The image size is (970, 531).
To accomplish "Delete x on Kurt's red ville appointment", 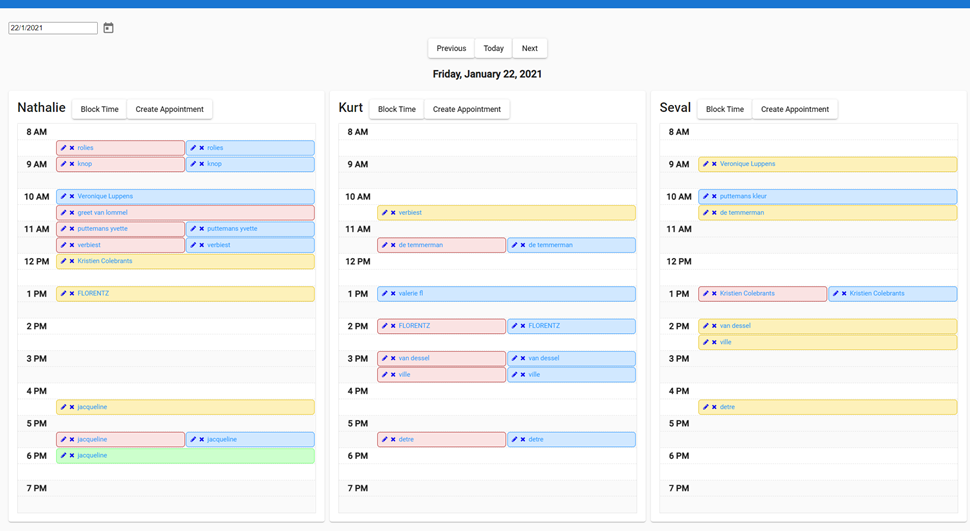I will coord(393,374).
